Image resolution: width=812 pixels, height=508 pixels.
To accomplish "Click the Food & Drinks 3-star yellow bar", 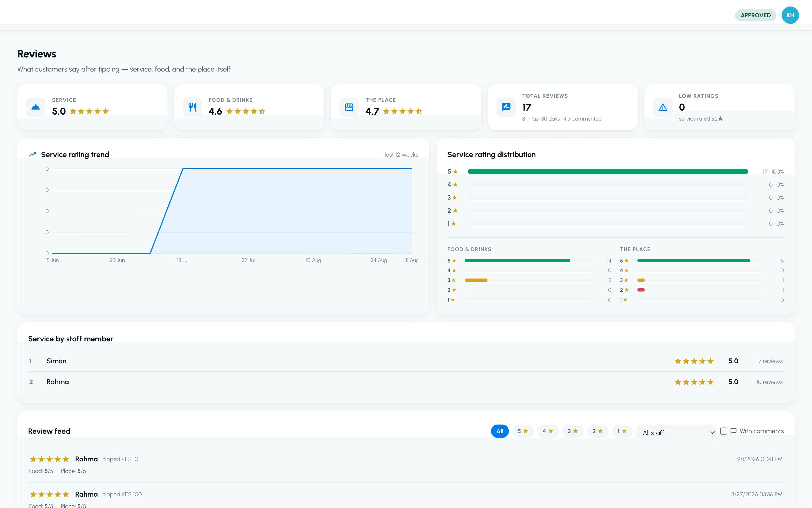I will (476, 280).
